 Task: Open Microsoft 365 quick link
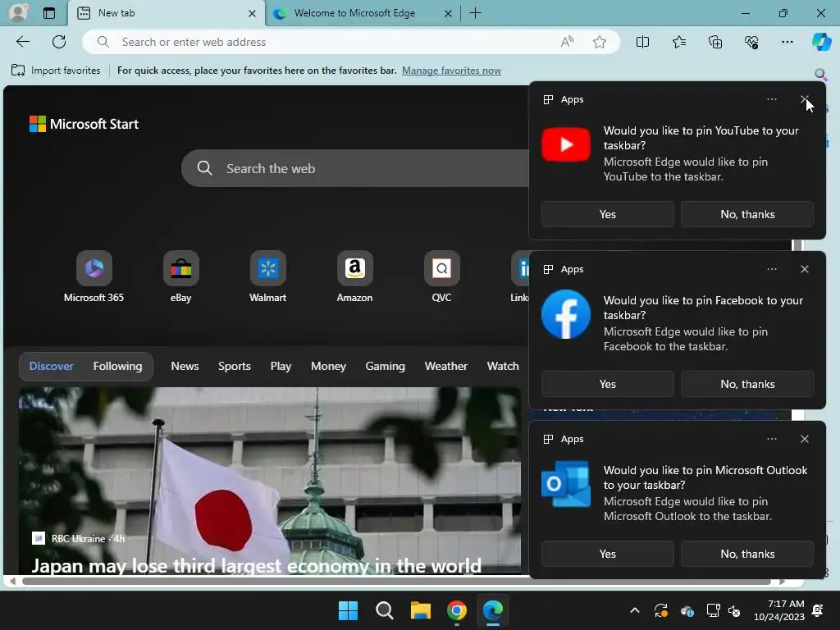pyautogui.click(x=94, y=277)
